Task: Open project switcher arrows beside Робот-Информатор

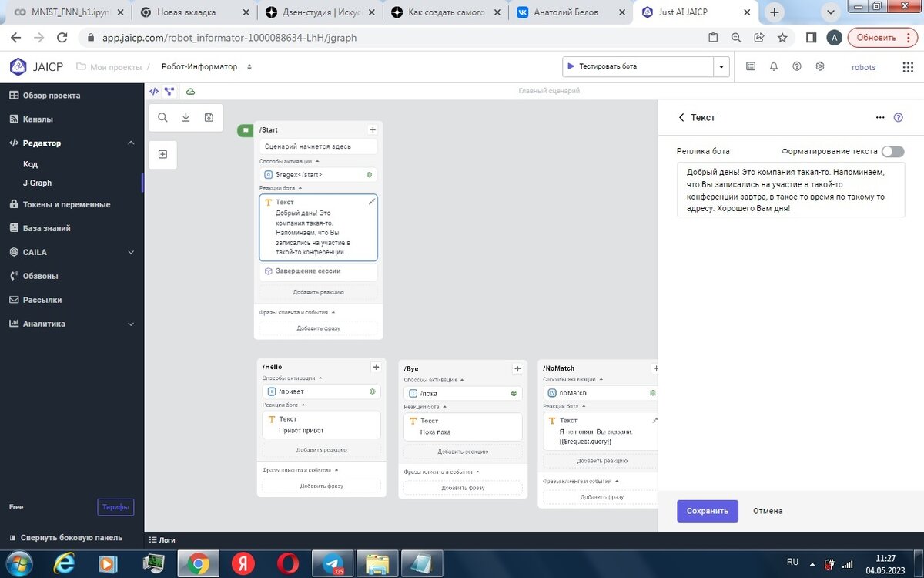Action: coord(249,67)
